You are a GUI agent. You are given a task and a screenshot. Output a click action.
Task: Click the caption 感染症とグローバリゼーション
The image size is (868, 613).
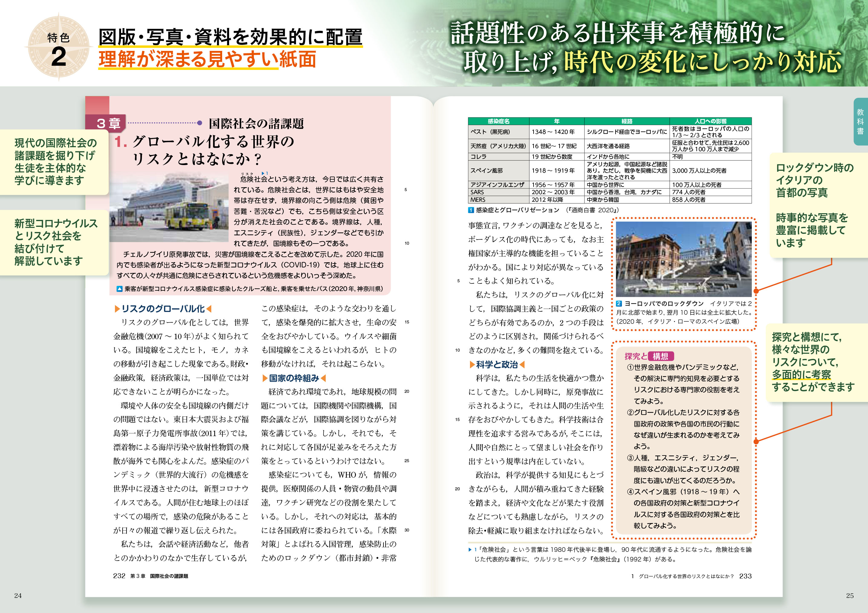[518, 210]
